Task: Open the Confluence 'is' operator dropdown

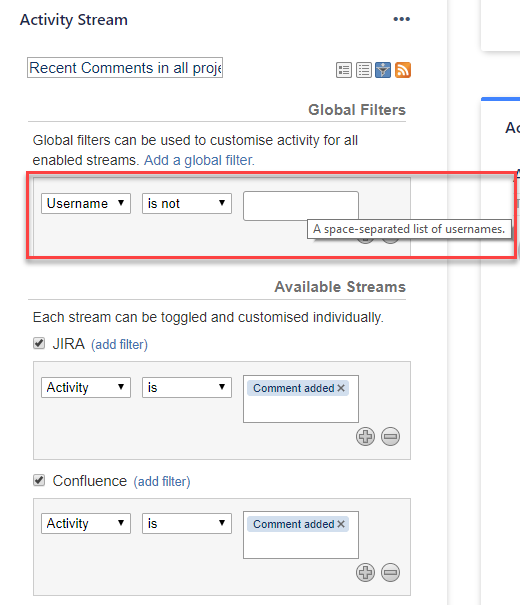Action: (x=187, y=524)
